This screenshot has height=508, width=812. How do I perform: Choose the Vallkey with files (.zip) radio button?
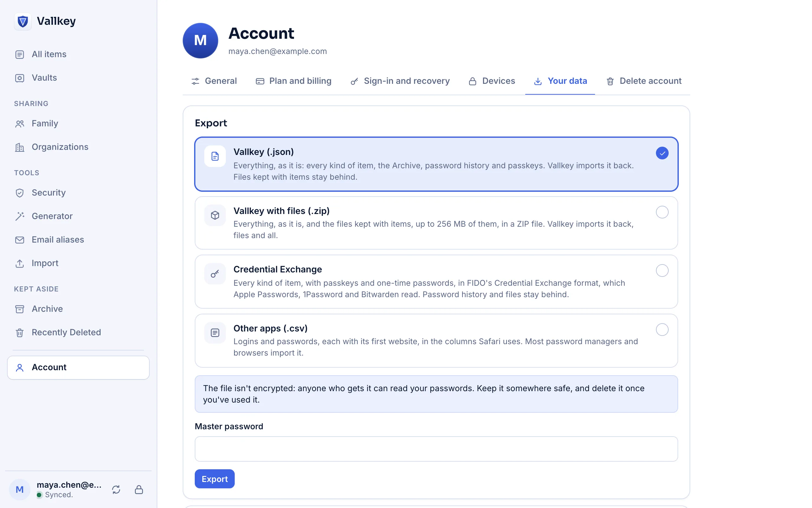662,212
